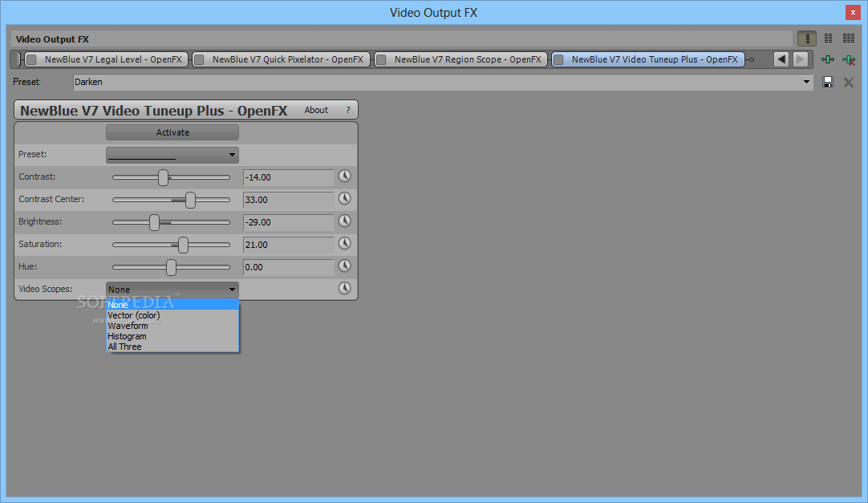Toggle Region Scope plug-in checkbox
This screenshot has width=868, height=503.
pyautogui.click(x=381, y=59)
